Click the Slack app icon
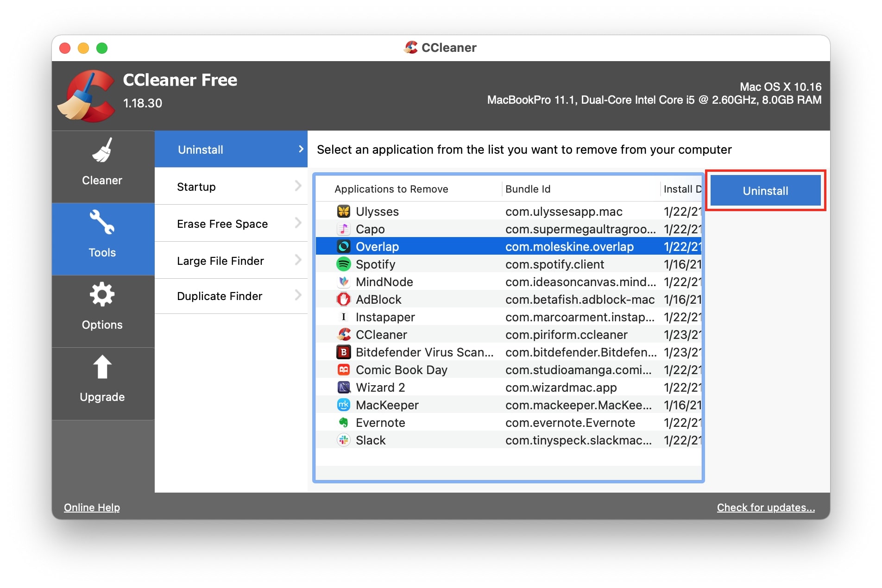The image size is (882, 588). coord(343,440)
